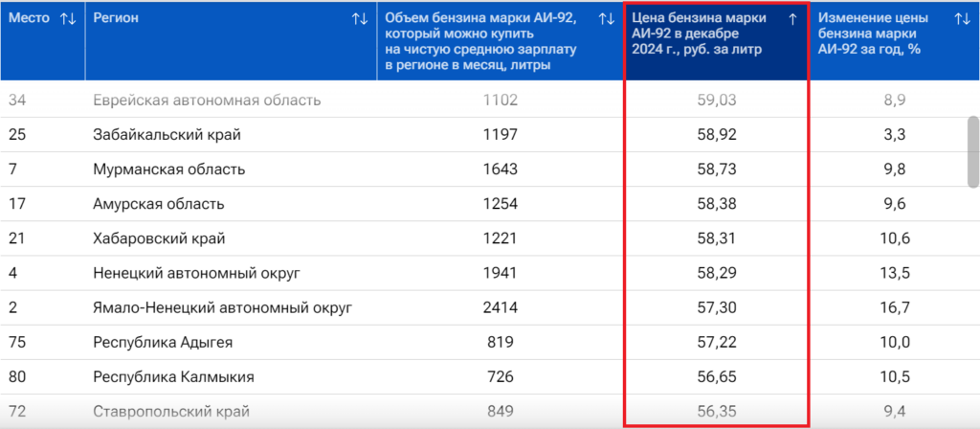The image size is (980, 429).
Task: Select Мурманская область region name
Action: click(x=168, y=169)
